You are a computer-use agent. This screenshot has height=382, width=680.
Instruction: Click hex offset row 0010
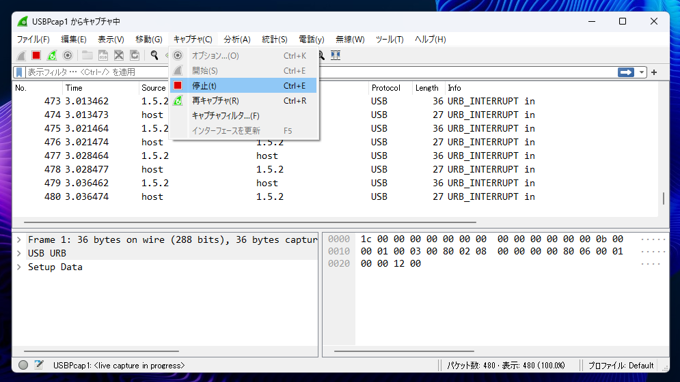pos(339,251)
